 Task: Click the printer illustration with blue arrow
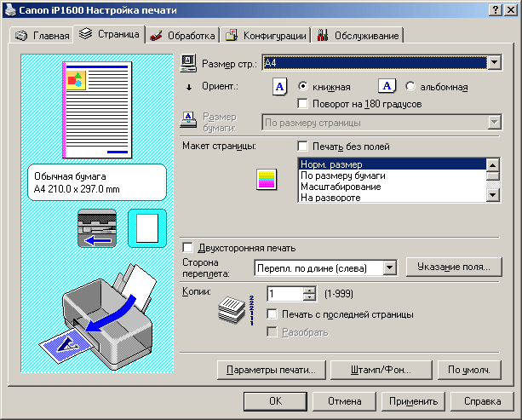(x=97, y=317)
